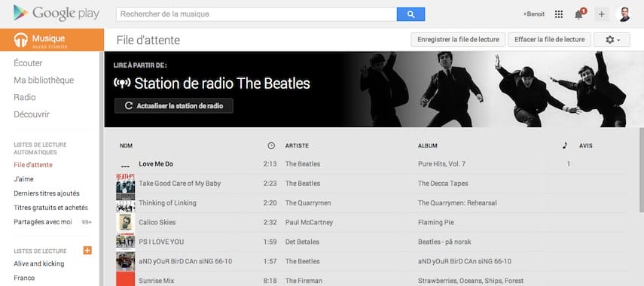This screenshot has height=286, width=644.
Task: Click album art for aND yOuR BirD CAn siNG
Action: [125, 261]
